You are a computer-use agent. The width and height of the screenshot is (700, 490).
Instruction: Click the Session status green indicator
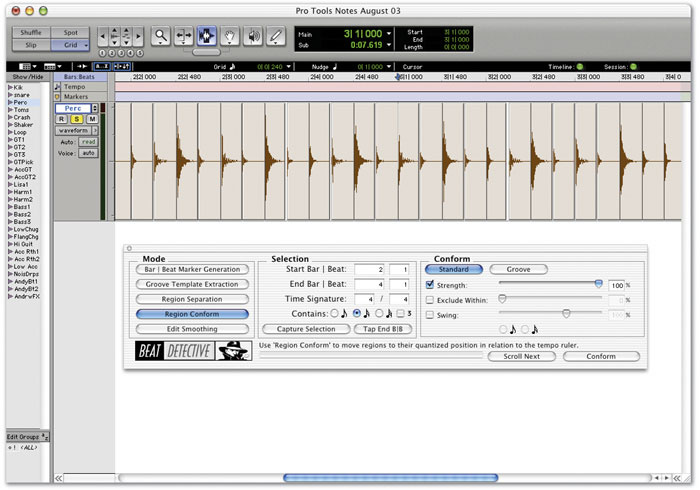(x=633, y=66)
